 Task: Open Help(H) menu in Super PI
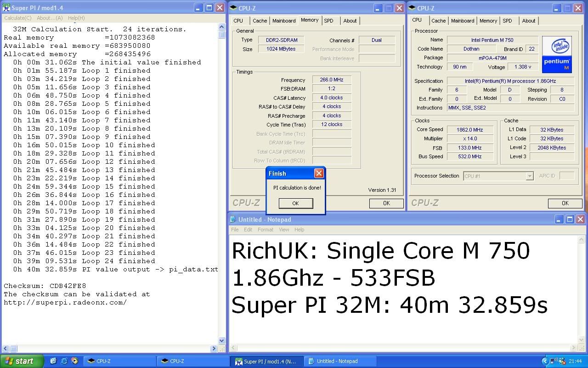pos(76,18)
